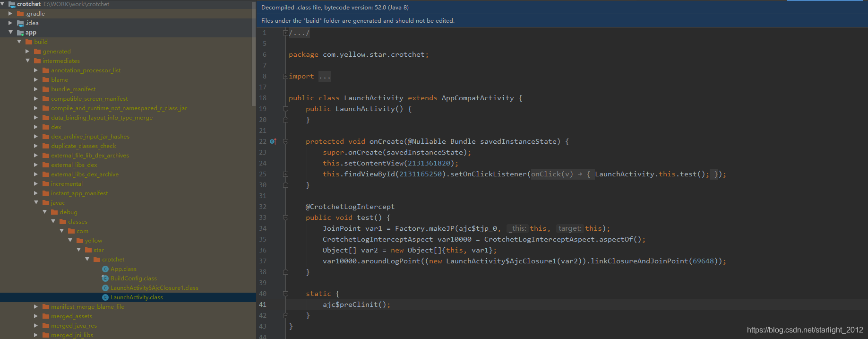Fold the test() method at line 33

(x=285, y=217)
